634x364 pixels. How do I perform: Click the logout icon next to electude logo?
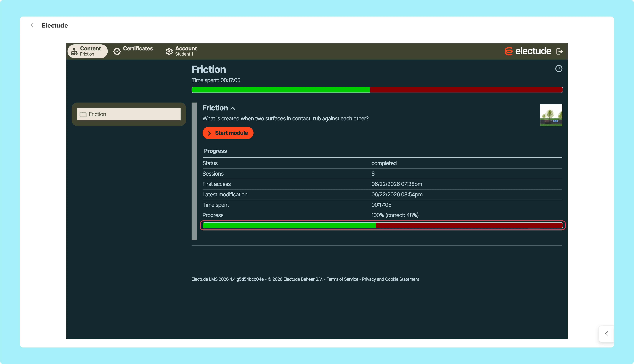coord(559,51)
